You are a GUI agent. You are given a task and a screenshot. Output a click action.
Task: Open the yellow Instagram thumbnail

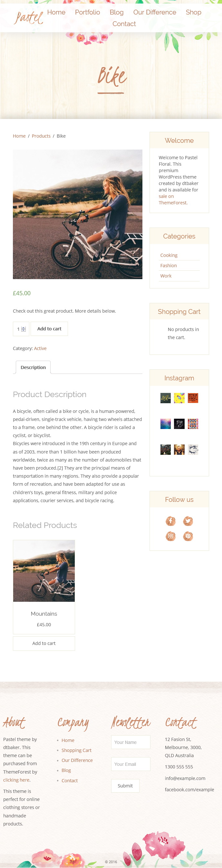tap(179, 398)
